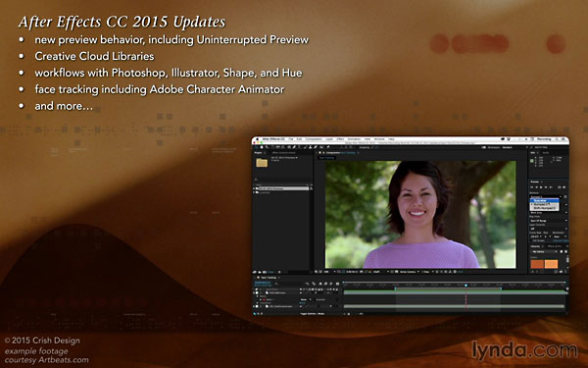Image resolution: width=588 pixels, height=368 pixels.
Task: Click the light orange library color swatch
Action: [551, 264]
